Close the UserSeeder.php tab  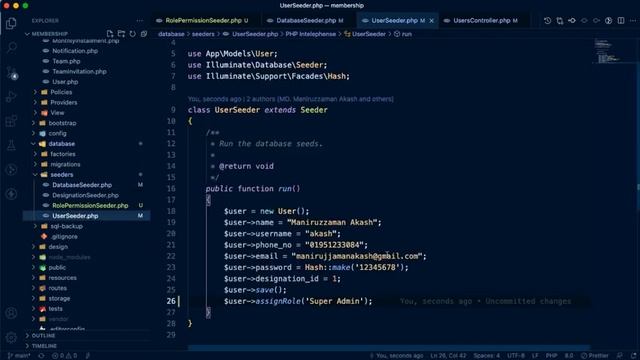point(431,20)
